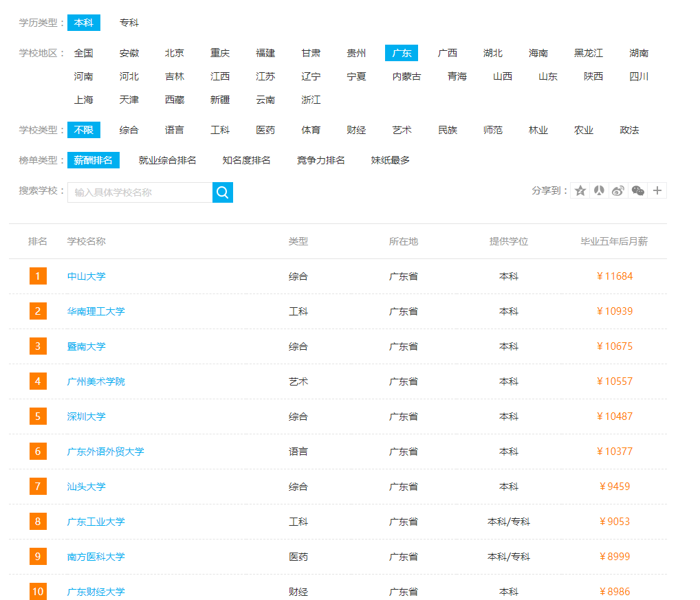Screen dimensions: 700x600
Task: Filter school type by 农业
Action: pos(584,130)
